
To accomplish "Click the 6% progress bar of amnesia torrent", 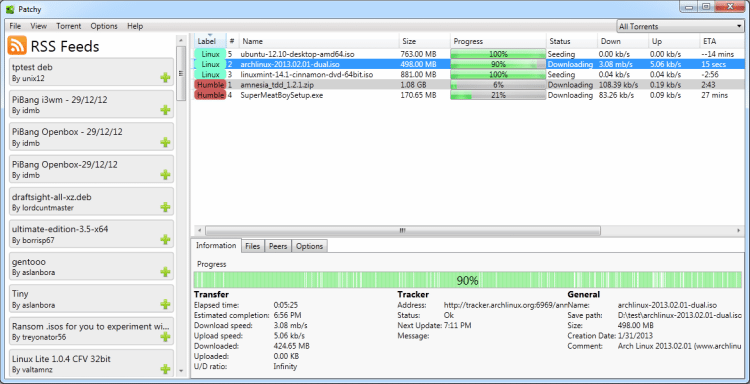I will click(498, 85).
